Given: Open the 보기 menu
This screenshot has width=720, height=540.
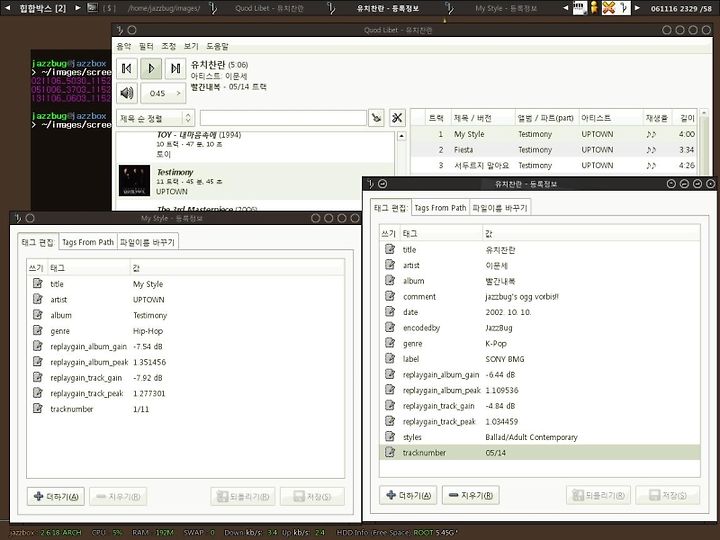Looking at the screenshot, I should point(191,46).
